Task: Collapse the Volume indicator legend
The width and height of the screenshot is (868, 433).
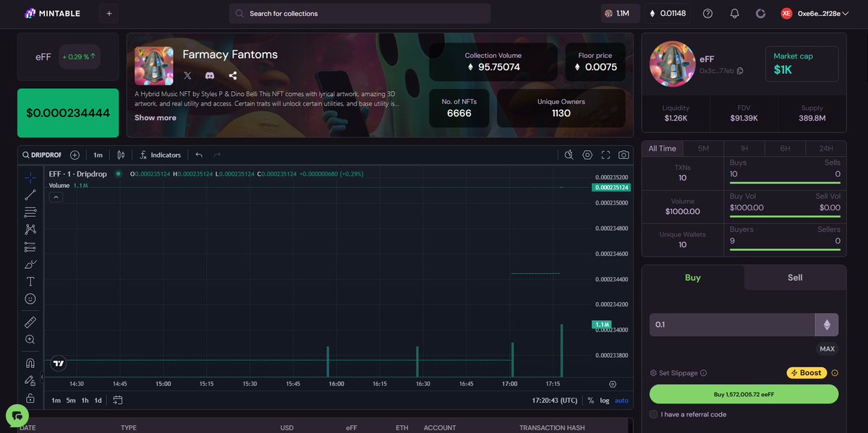Action: click(x=56, y=197)
